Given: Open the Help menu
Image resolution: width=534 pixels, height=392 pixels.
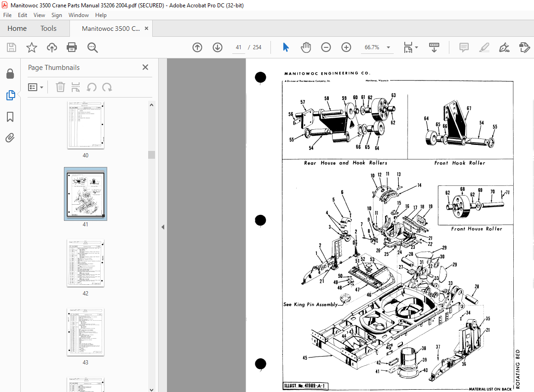Looking at the screenshot, I should click(x=101, y=15).
